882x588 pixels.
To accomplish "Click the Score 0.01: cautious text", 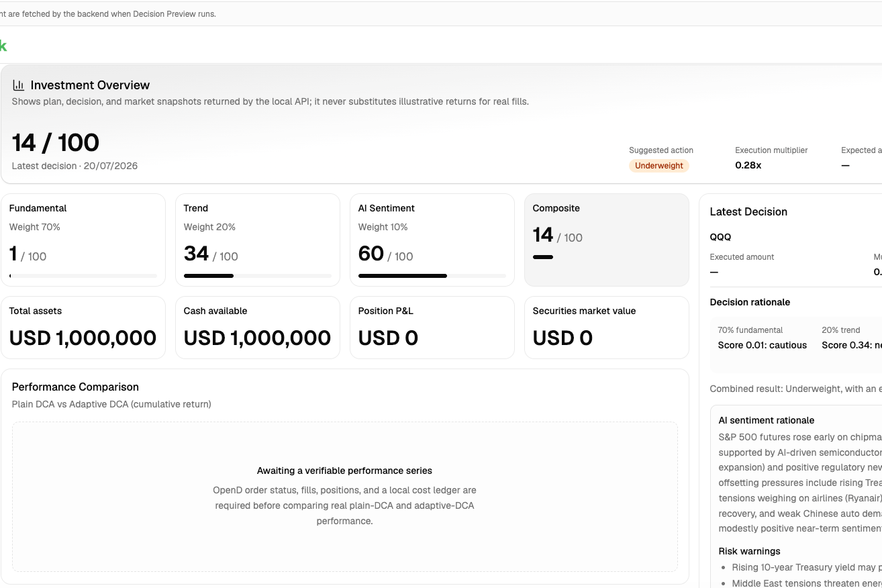I will pos(763,345).
